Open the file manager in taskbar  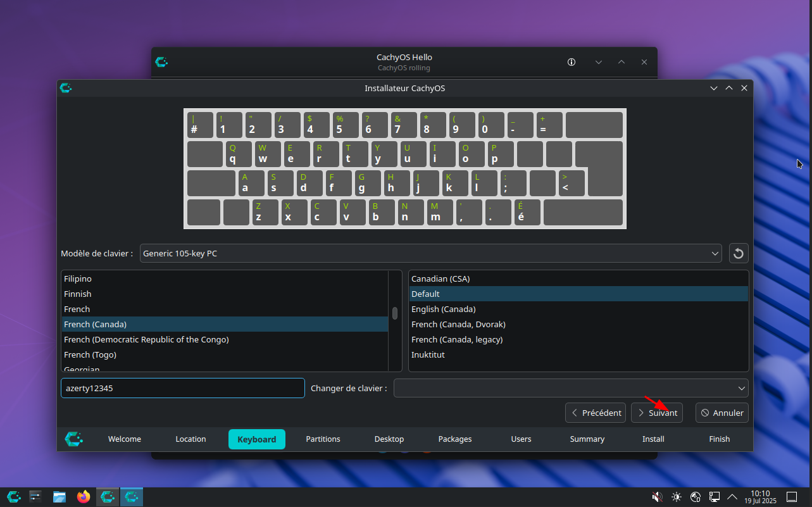[59, 497]
